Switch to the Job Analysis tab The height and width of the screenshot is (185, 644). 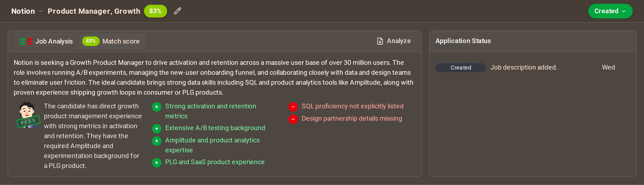[47, 41]
